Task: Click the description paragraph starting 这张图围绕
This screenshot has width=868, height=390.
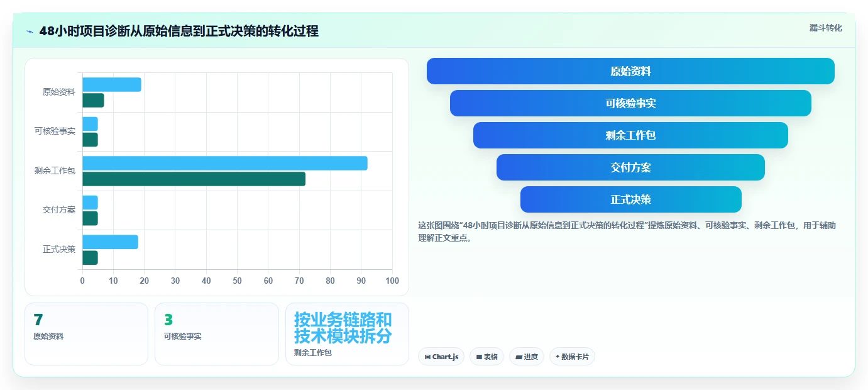Action: [627, 231]
